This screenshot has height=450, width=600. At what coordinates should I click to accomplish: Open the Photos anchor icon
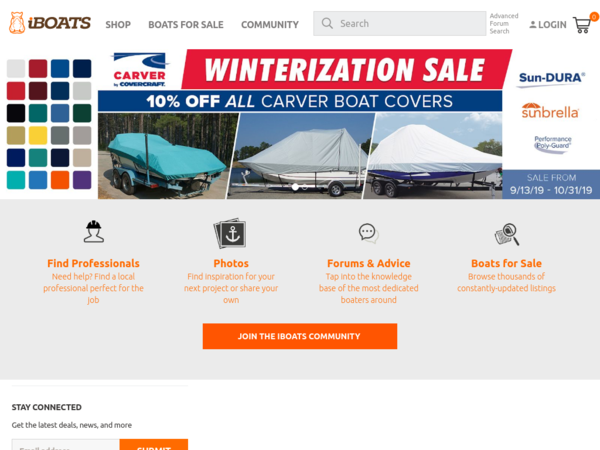[x=230, y=233]
